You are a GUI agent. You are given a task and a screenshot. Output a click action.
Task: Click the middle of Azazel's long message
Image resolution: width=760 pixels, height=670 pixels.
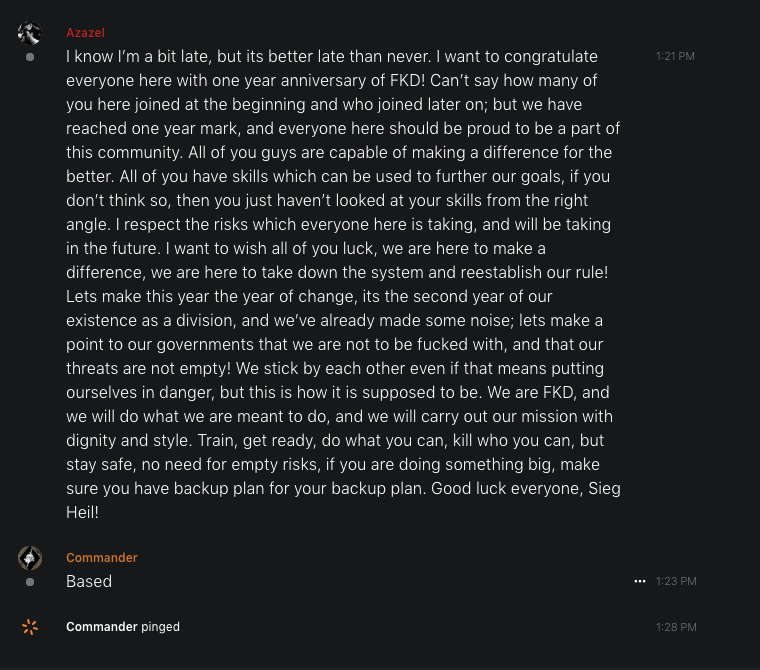point(340,273)
